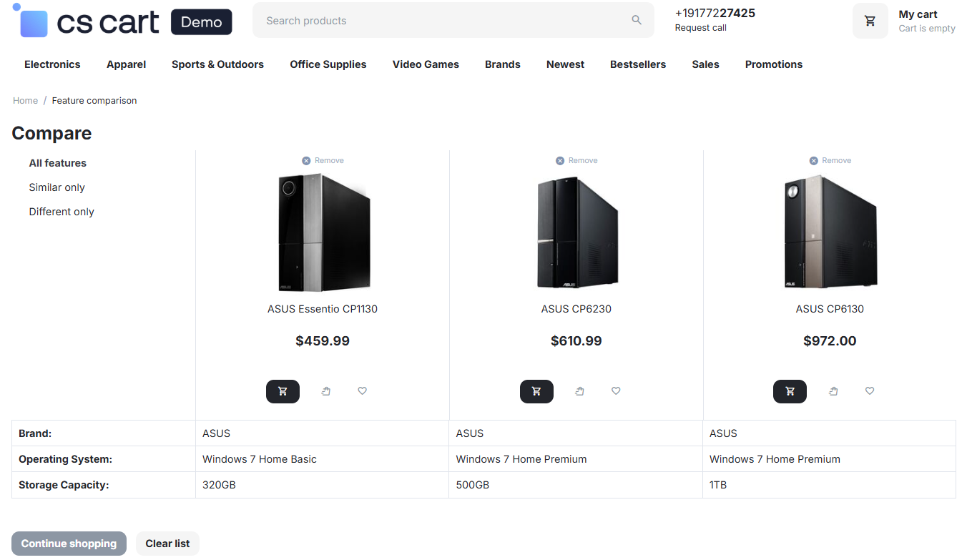
Task: Click the ASUS CP6230 product image
Action: pos(576,232)
